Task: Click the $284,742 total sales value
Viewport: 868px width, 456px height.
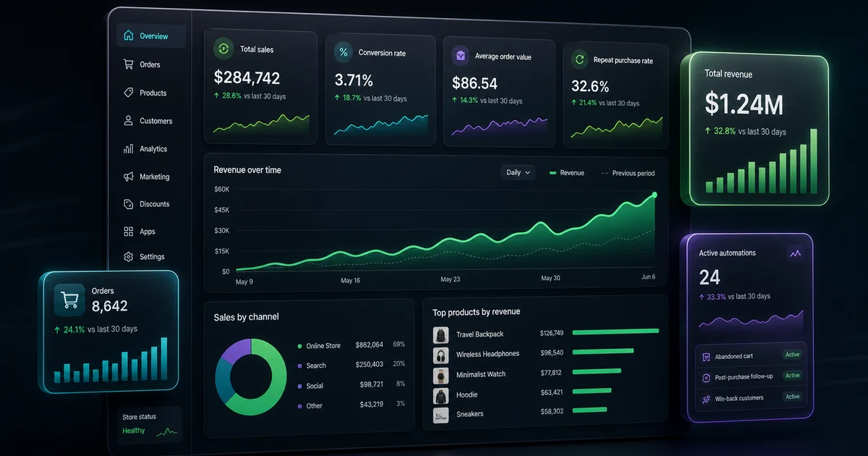Action: coord(247,77)
